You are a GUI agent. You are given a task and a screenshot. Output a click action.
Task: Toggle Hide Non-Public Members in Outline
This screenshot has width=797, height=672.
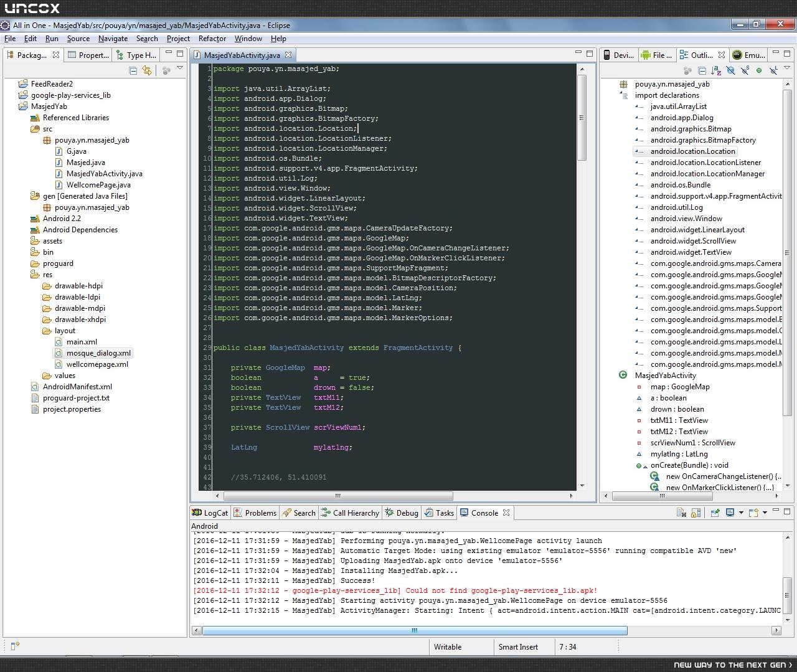[759, 70]
